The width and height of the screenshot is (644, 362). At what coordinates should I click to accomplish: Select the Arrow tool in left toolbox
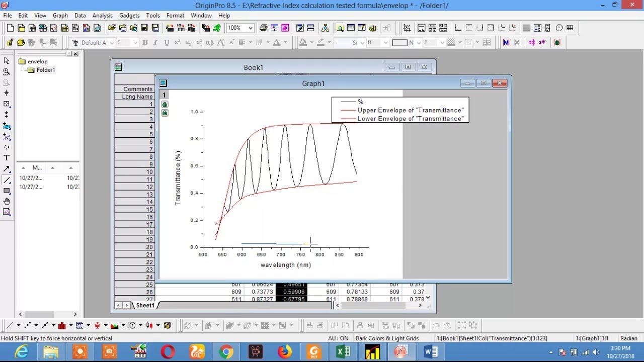click(x=7, y=169)
